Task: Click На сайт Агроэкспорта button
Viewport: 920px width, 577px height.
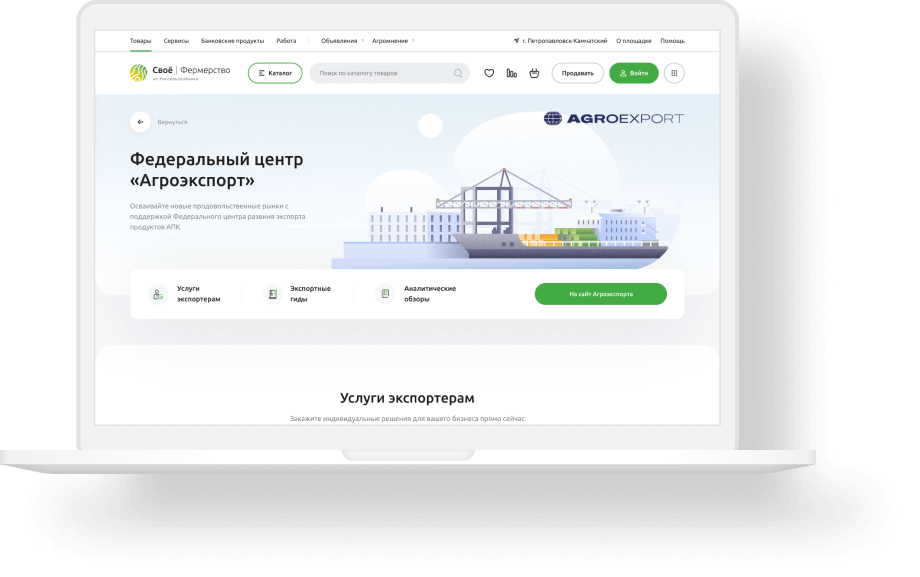Action: pyautogui.click(x=600, y=294)
